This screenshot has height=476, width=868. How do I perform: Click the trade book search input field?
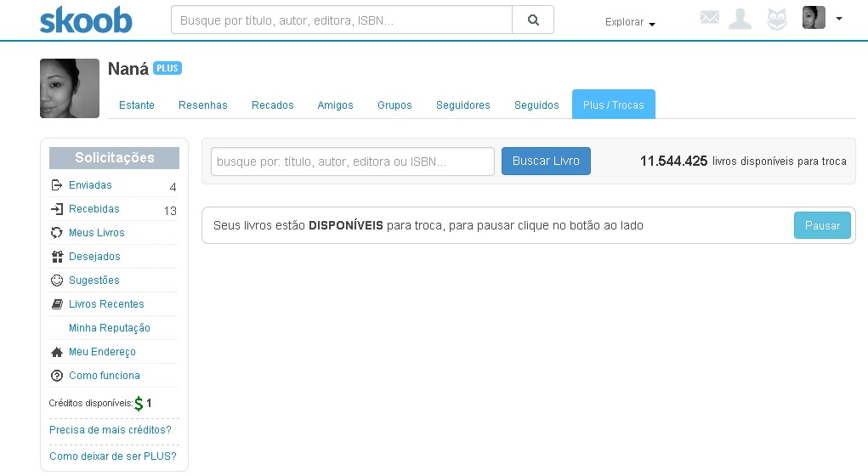tap(353, 161)
